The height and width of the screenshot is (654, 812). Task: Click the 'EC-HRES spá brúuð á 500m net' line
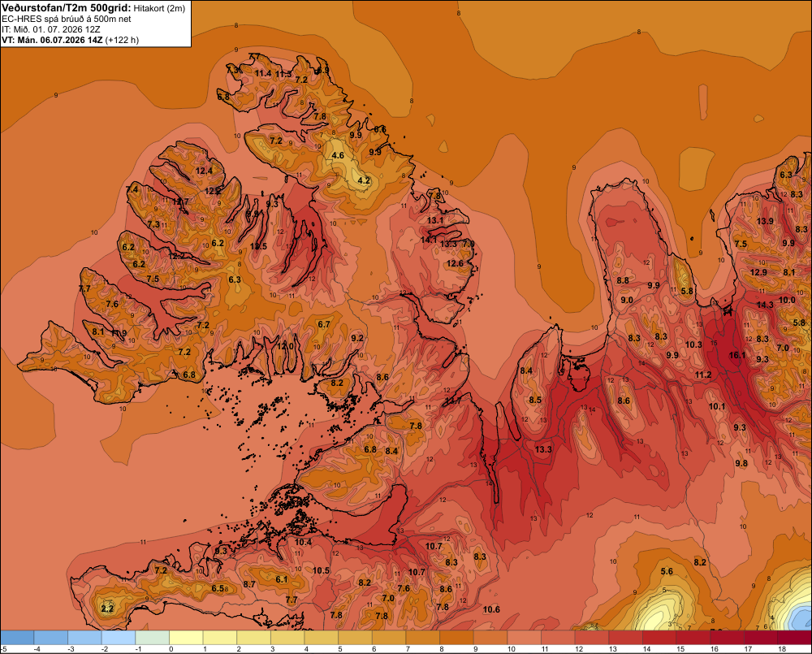point(67,19)
